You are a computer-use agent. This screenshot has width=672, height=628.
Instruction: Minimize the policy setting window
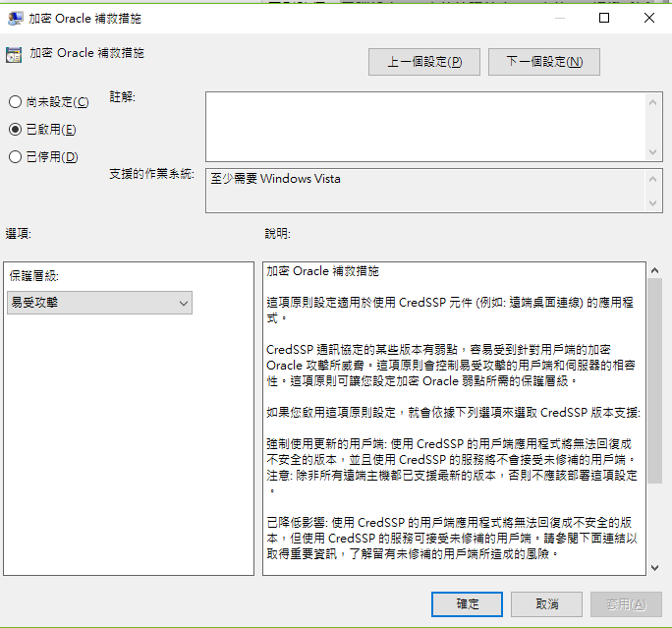click(559, 18)
